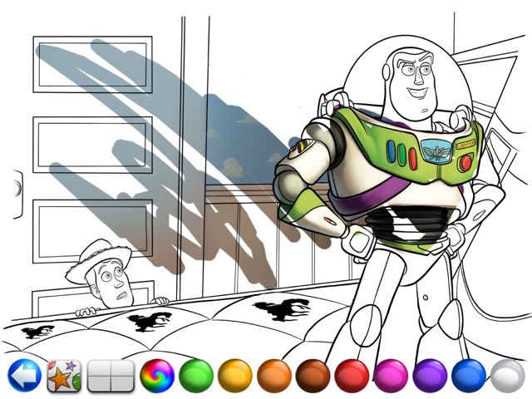The image size is (532, 399).
Task: Tap Buzz Lightyear's face to color
Action: [412, 85]
